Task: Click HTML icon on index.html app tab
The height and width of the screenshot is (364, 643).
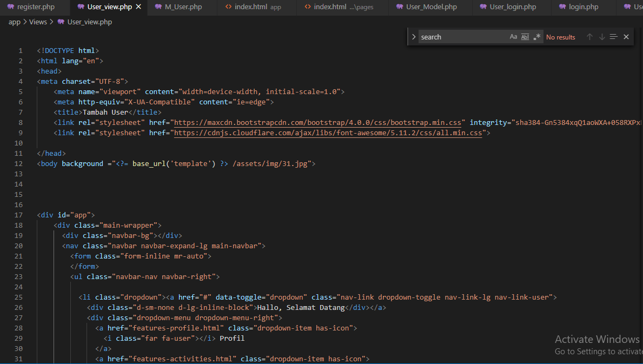Action: (228, 7)
